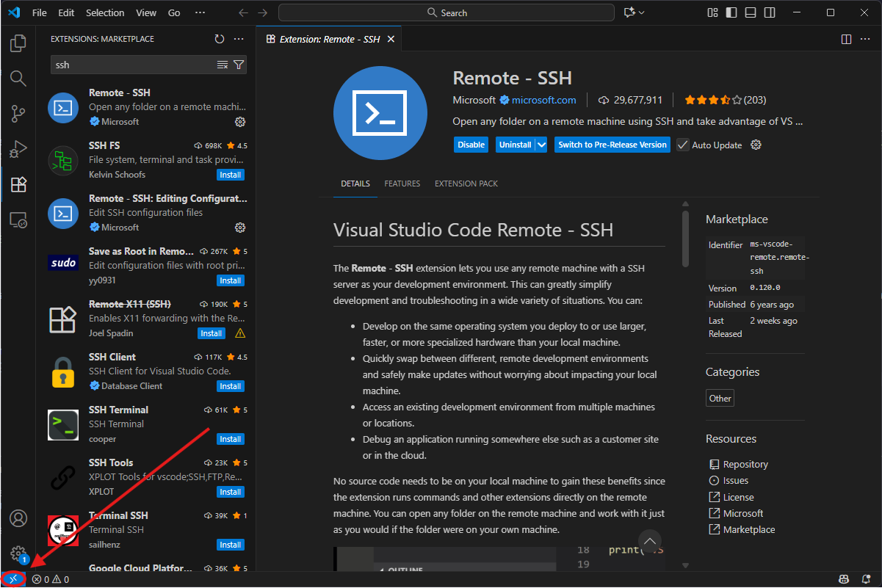882x588 pixels.
Task: Click the details page vertical scrollbar
Action: click(685, 239)
